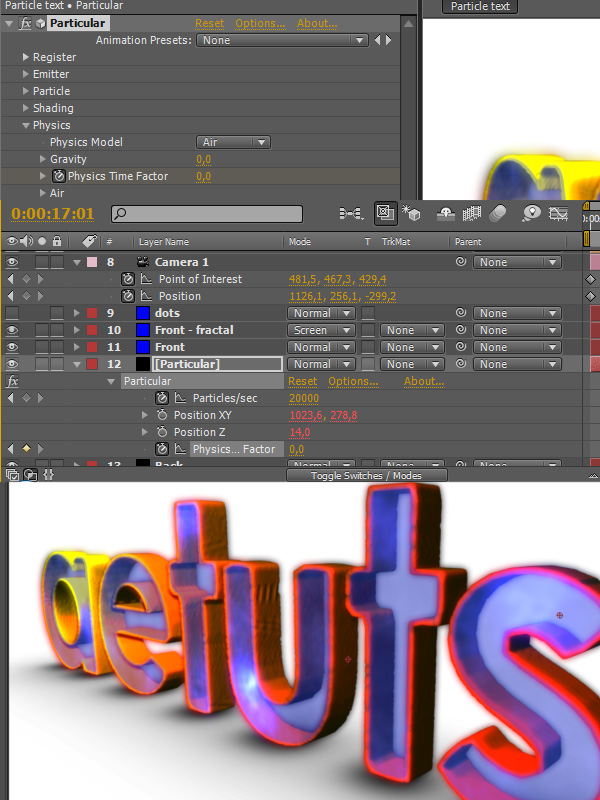
Task: Toggle Shy layers hide switch
Action: coord(446,213)
